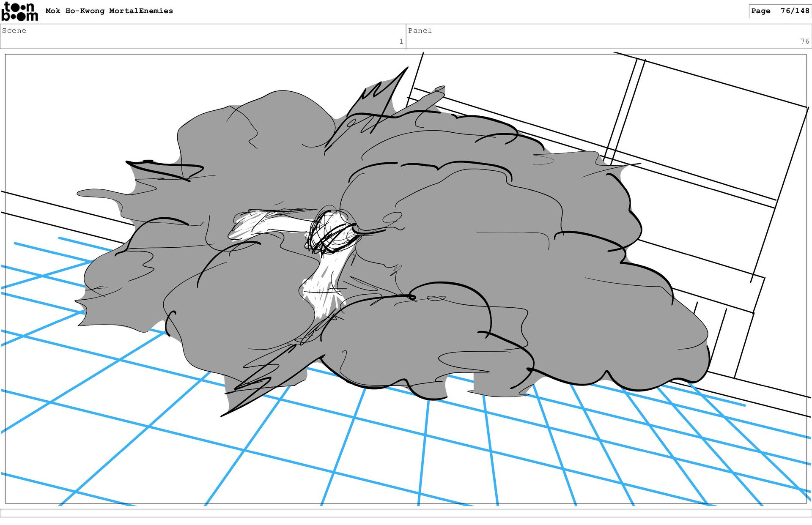Image resolution: width=812 pixels, height=525 pixels.
Task: Click the Scene header cell
Action: pos(203,36)
